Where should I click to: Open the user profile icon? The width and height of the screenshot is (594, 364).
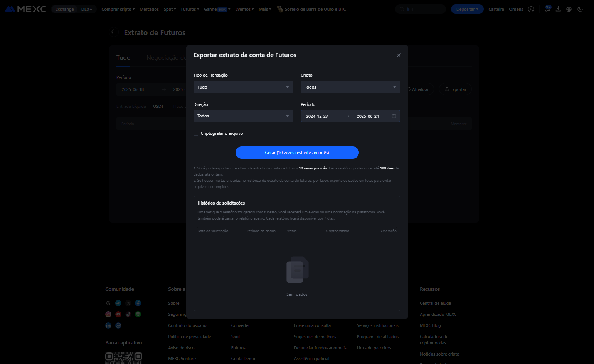pyautogui.click(x=531, y=9)
